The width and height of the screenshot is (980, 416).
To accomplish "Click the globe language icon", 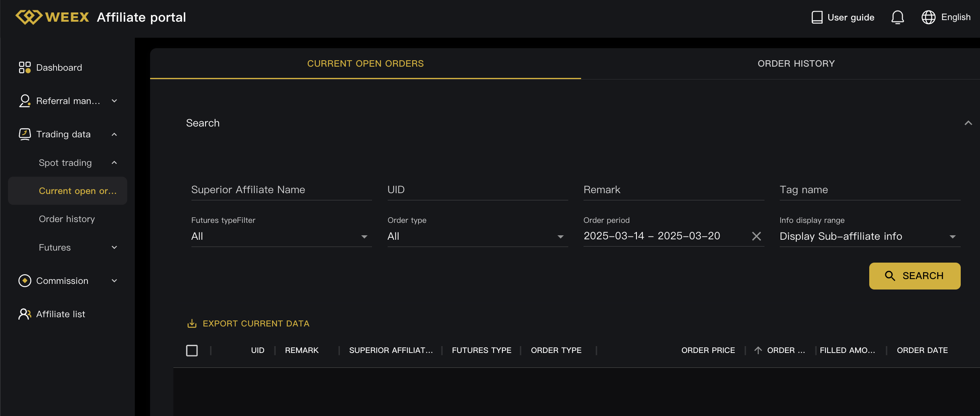I will coord(928,17).
